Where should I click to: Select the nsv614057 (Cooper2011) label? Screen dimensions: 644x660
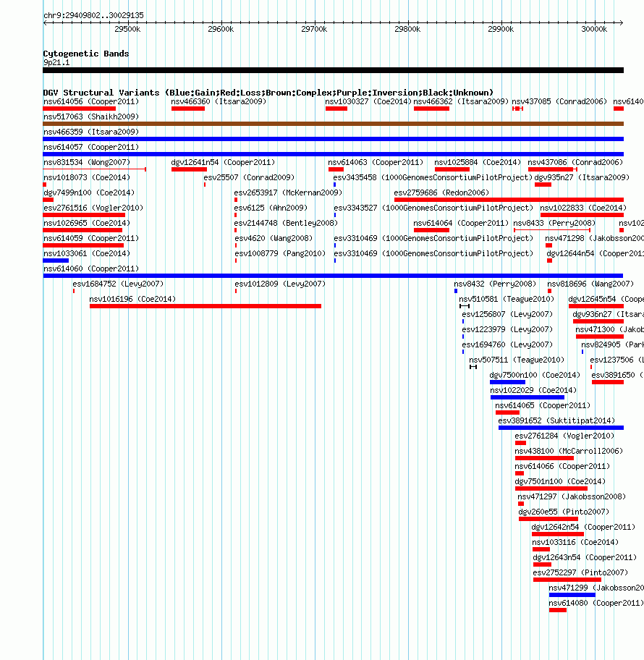tap(91, 147)
